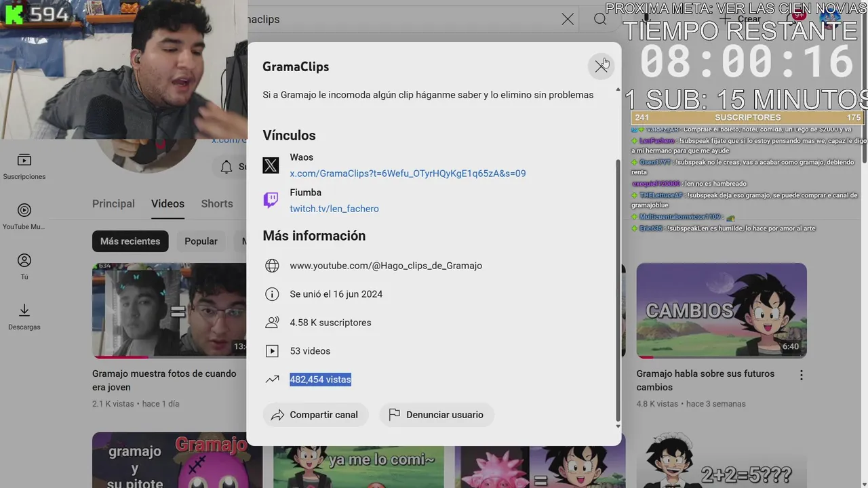Open the twitch.tv/len_fachero link
This screenshot has width=868, height=488.
pyautogui.click(x=334, y=209)
